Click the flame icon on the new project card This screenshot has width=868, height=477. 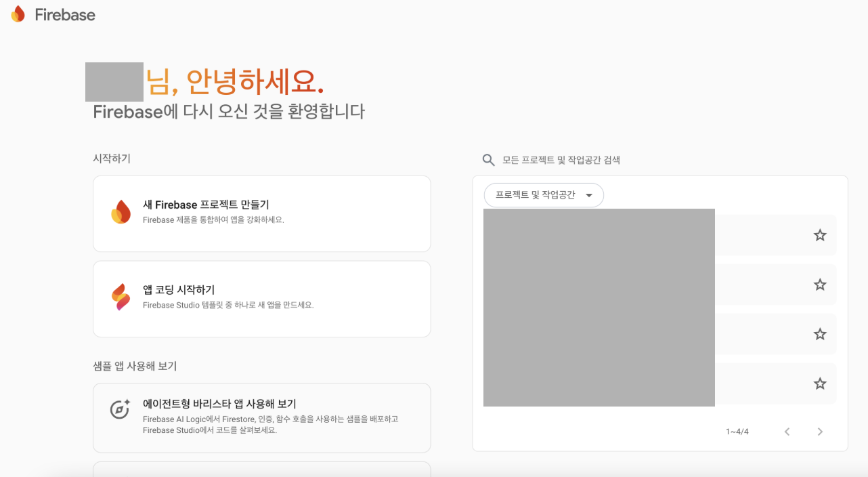pyautogui.click(x=121, y=212)
